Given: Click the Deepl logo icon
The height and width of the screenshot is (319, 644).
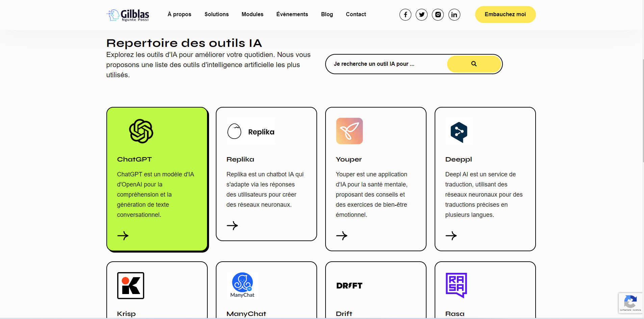Looking at the screenshot, I should (x=459, y=132).
